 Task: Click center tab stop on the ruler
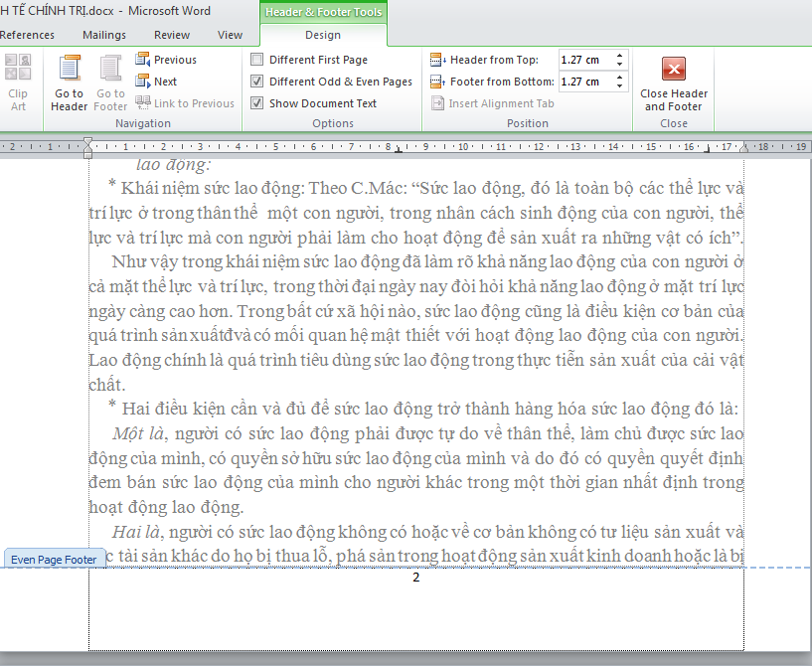click(x=398, y=149)
